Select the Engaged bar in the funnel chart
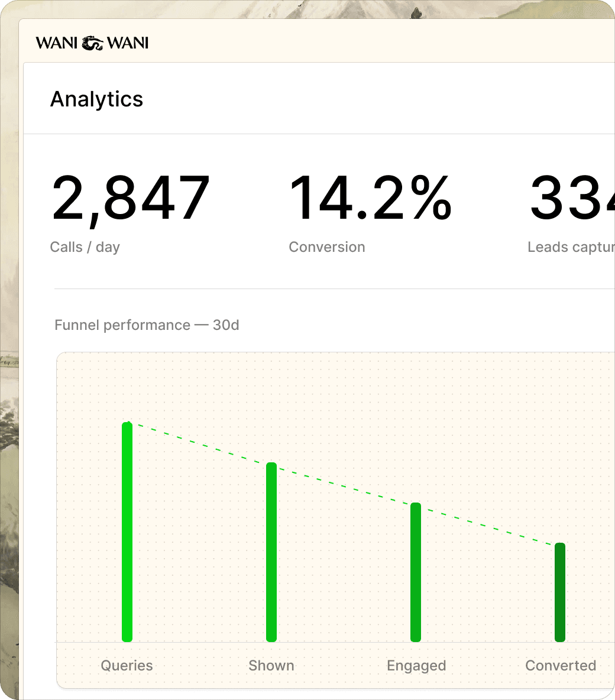The image size is (615, 700). pos(416,571)
